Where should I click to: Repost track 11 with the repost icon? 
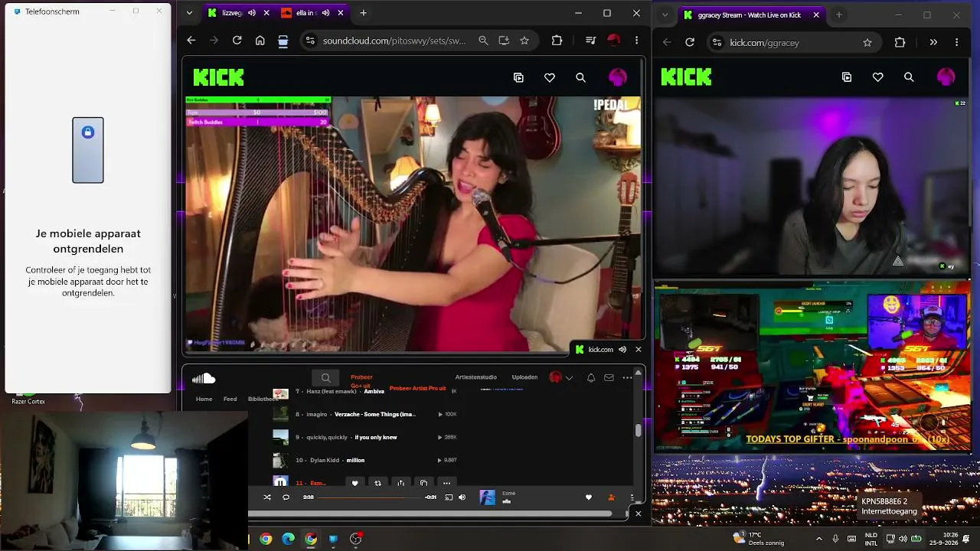pos(377,483)
